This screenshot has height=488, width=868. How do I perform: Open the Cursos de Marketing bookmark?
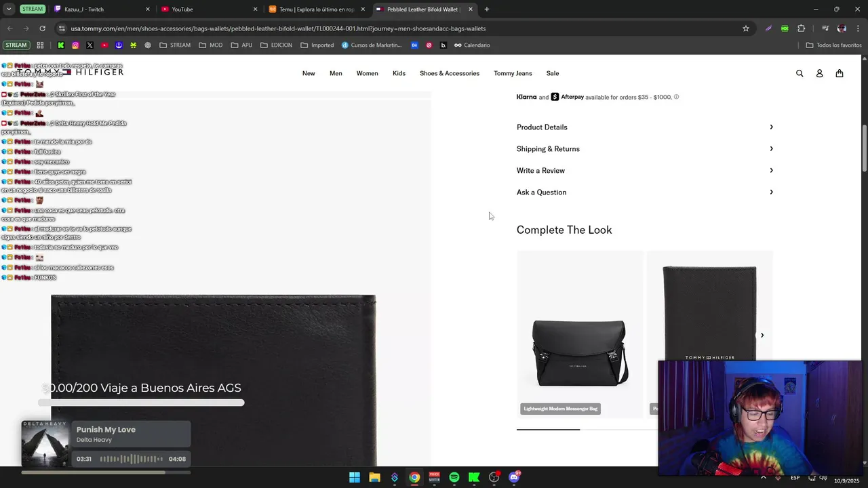[372, 45]
